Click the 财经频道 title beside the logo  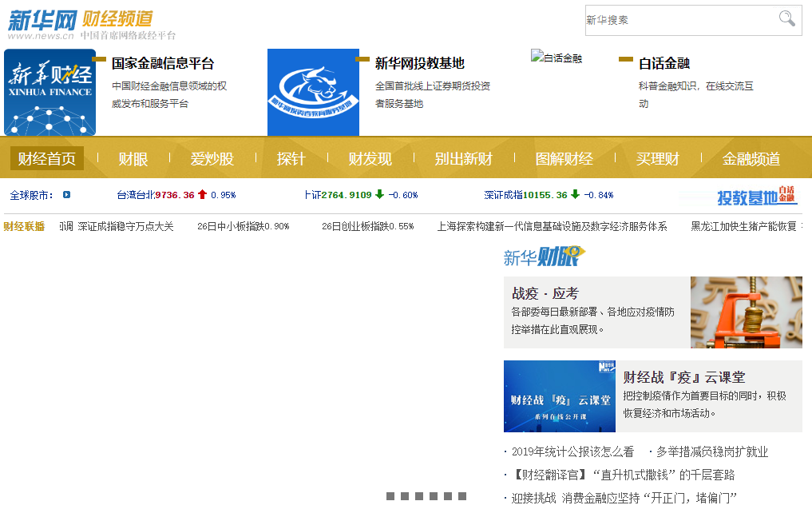pos(117,18)
